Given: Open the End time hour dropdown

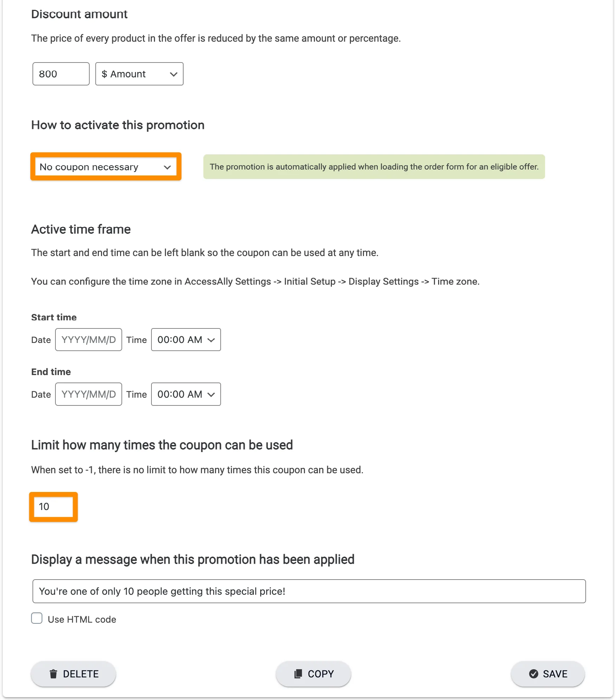Looking at the screenshot, I should tap(186, 394).
